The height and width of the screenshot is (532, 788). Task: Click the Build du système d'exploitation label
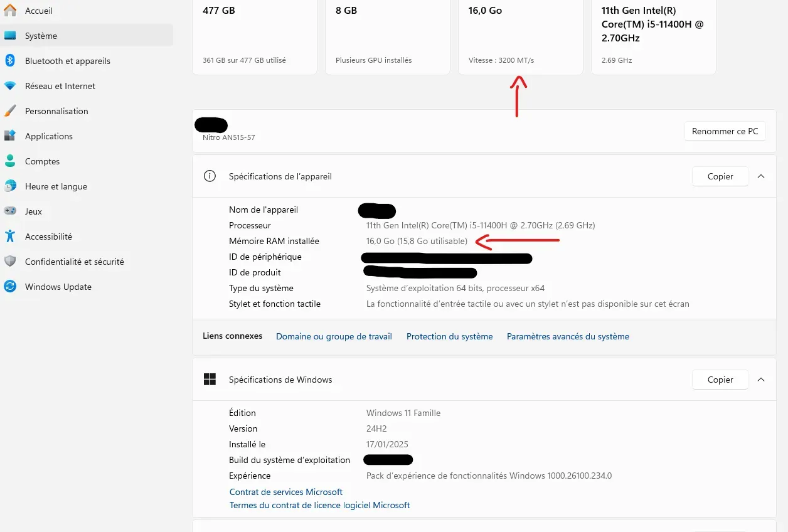[x=289, y=460]
